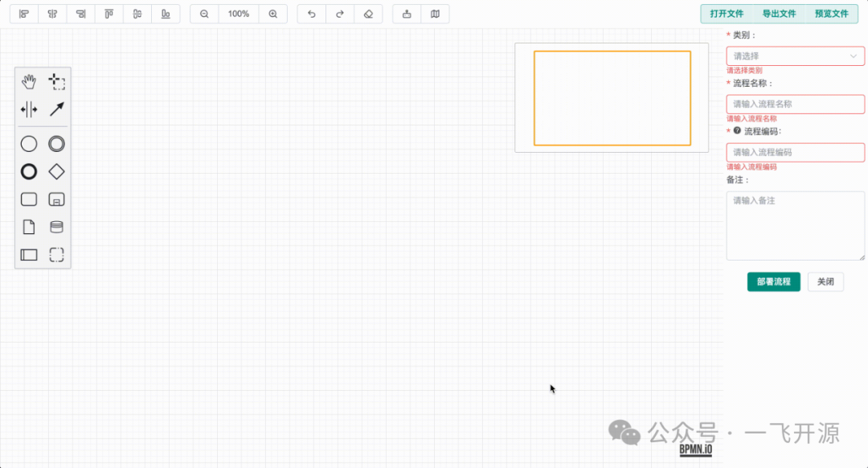Viewport: 868px width, 468px height.
Task: Pick the intermediate event double circle
Action: pos(56,144)
